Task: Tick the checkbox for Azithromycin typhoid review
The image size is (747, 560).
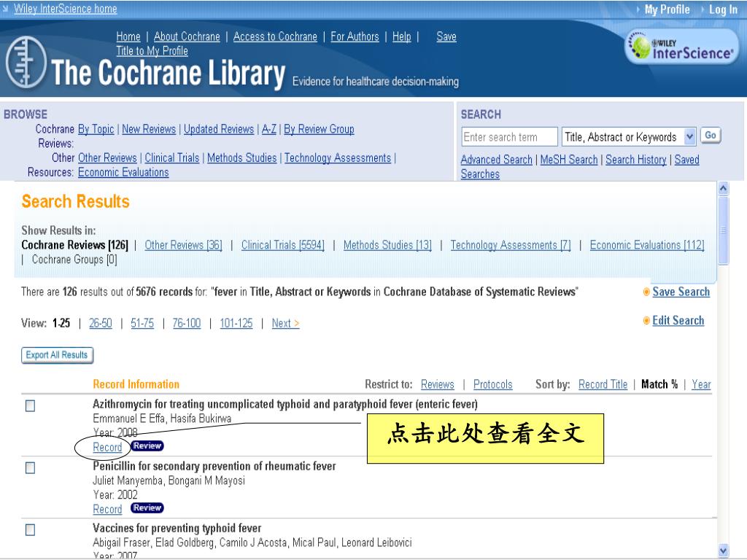Action: point(30,405)
